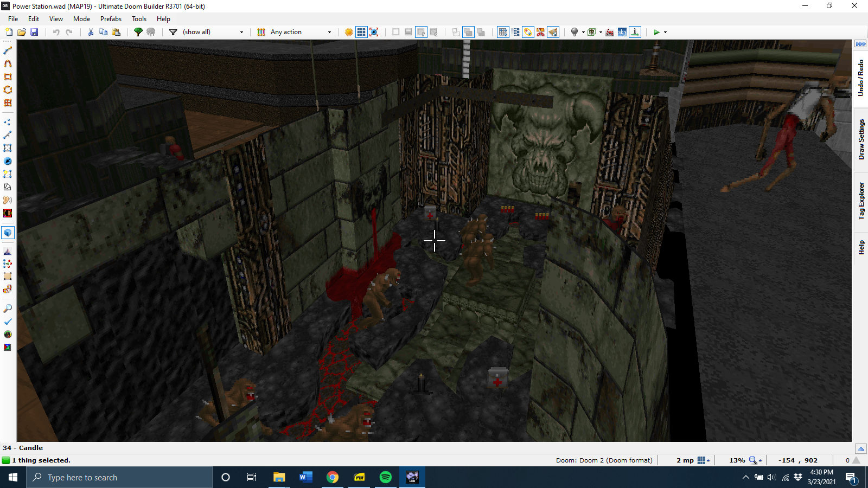868x488 pixels.
Task: Create a new map with toolbar icon
Action: (x=9, y=32)
